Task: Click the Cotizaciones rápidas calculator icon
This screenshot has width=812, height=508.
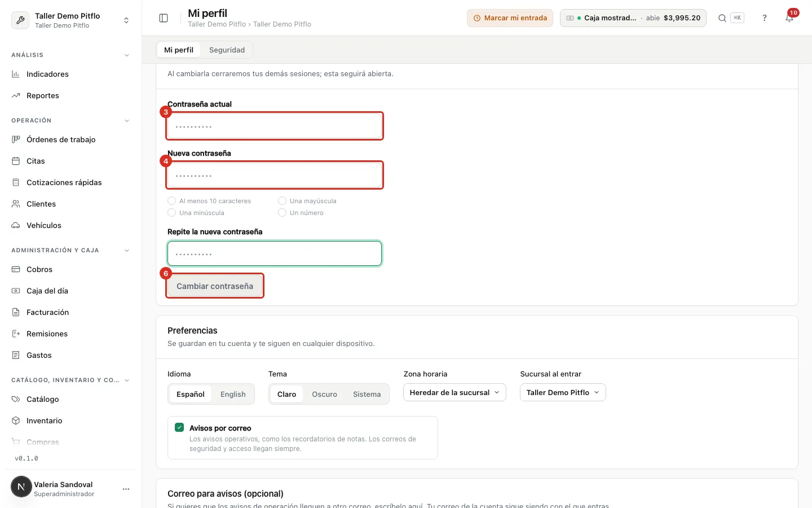Action: tap(16, 182)
